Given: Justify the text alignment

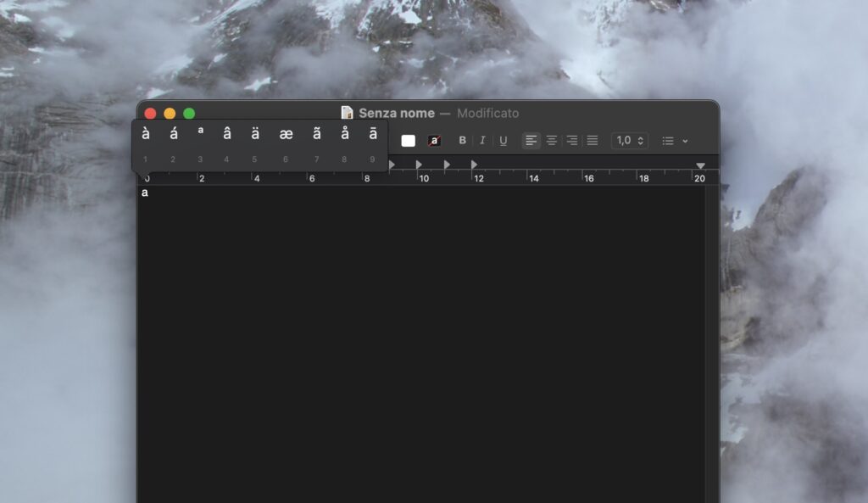Looking at the screenshot, I should click(592, 141).
